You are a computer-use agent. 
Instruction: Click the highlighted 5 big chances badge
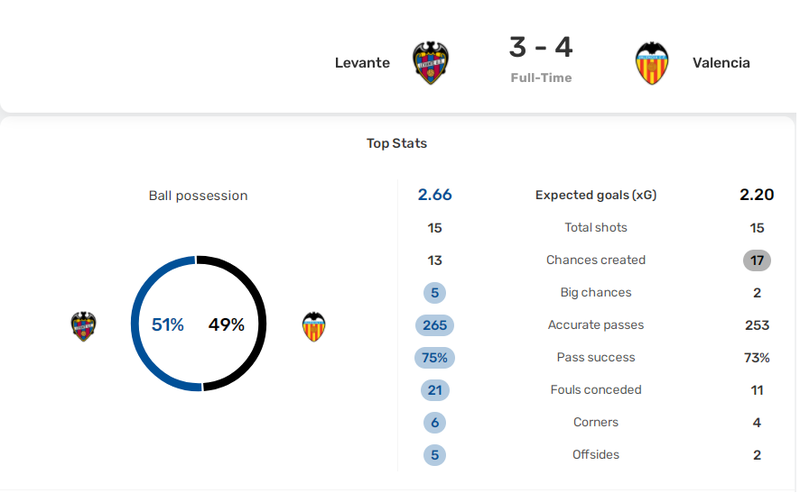(435, 293)
